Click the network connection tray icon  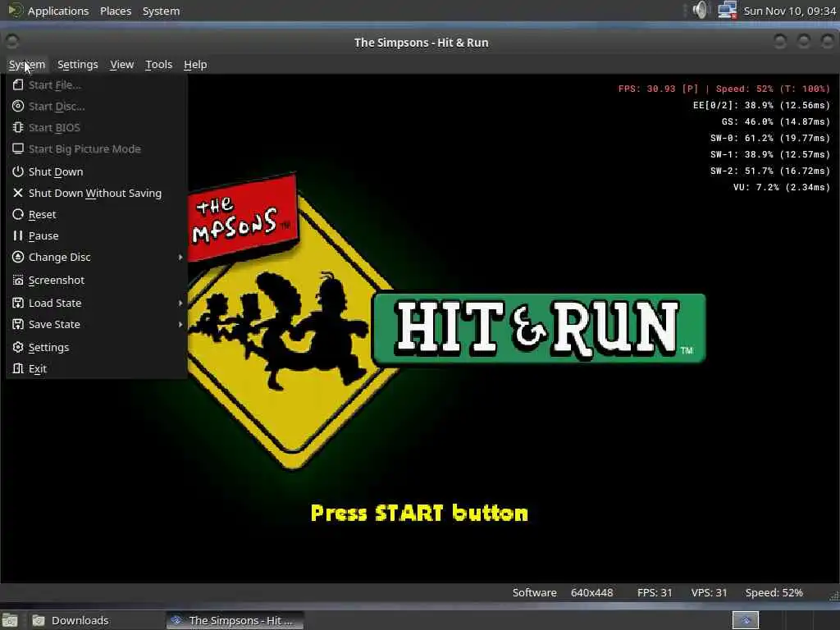pyautogui.click(x=727, y=10)
